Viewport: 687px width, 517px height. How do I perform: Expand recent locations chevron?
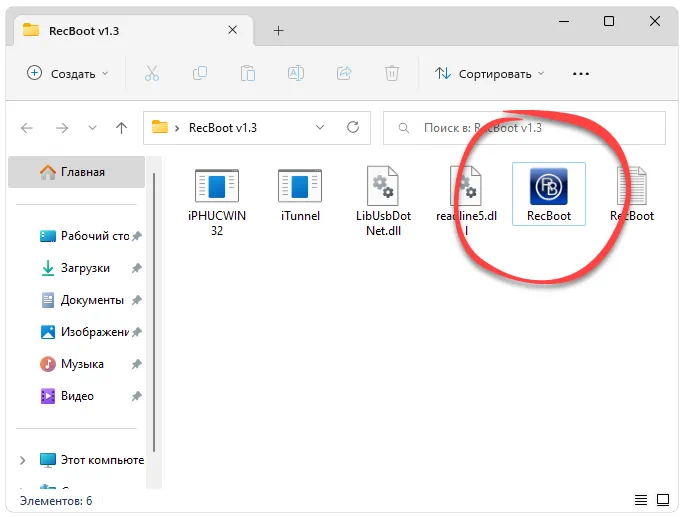(x=92, y=128)
